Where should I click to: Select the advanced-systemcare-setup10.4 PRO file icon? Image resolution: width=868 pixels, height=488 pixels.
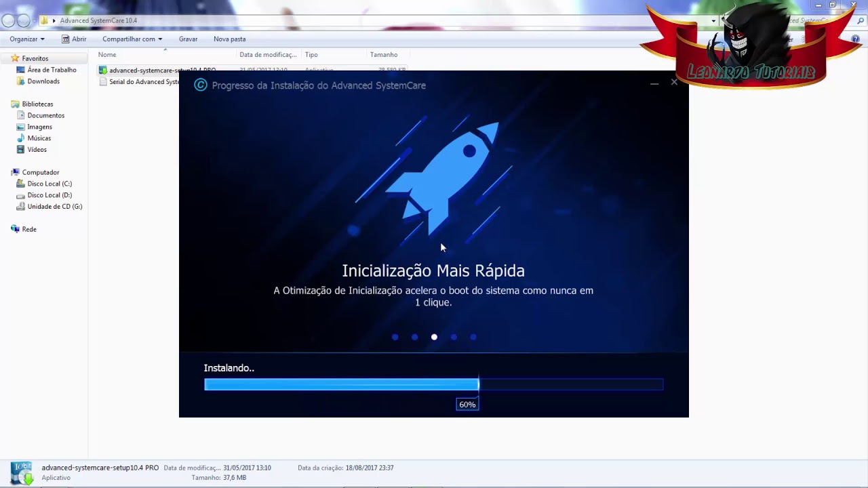click(x=102, y=70)
